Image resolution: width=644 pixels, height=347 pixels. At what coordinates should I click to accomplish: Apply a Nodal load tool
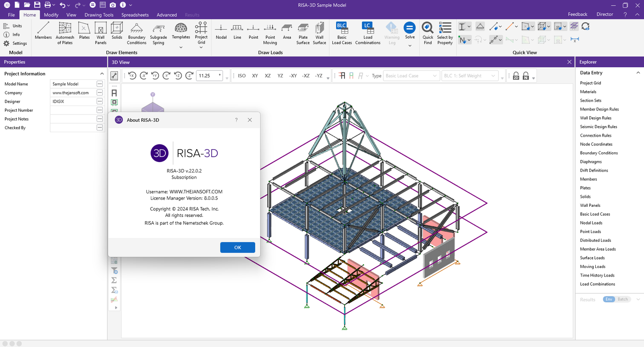(221, 31)
